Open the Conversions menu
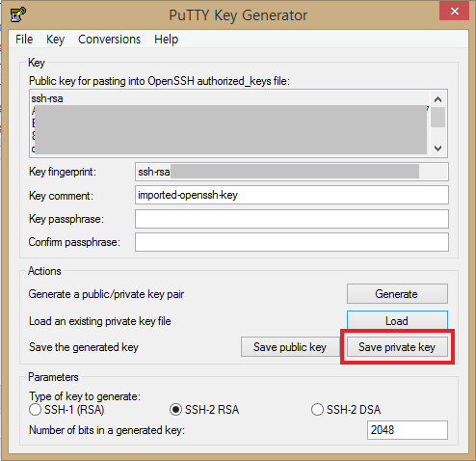This screenshot has width=476, height=461. pyautogui.click(x=109, y=40)
